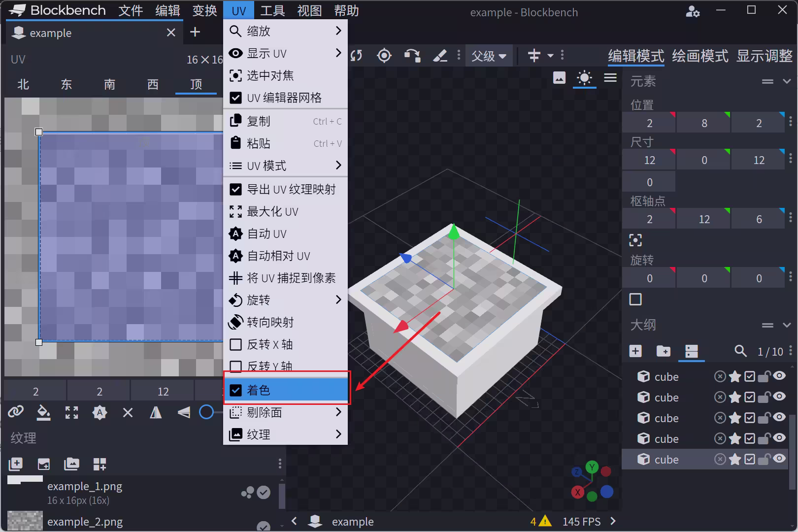This screenshot has width=798, height=532.
Task: Click the fill bucket icon in UV toolbar
Action: pos(43,412)
